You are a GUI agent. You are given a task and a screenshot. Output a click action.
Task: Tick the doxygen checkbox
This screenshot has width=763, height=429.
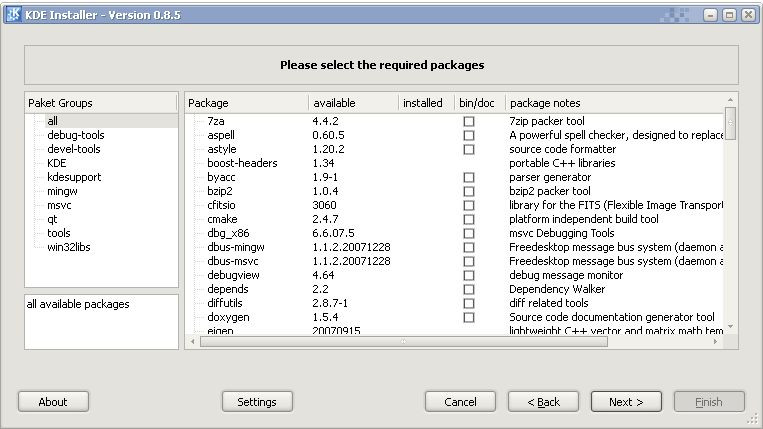[x=469, y=318]
